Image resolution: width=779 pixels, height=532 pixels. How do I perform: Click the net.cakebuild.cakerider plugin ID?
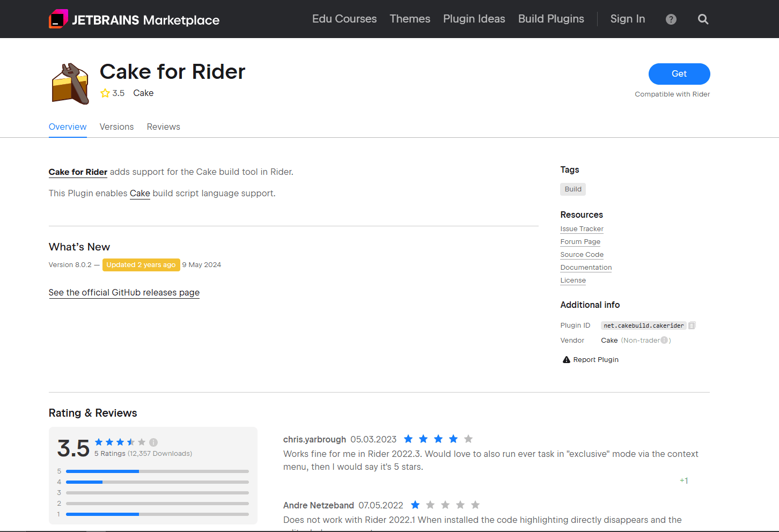click(x=644, y=326)
